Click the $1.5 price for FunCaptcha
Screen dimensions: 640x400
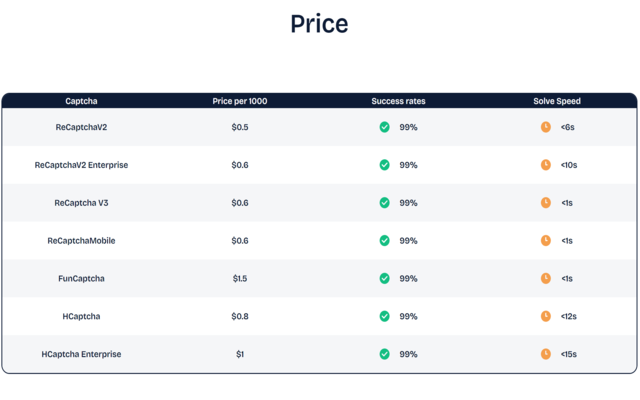pos(240,278)
